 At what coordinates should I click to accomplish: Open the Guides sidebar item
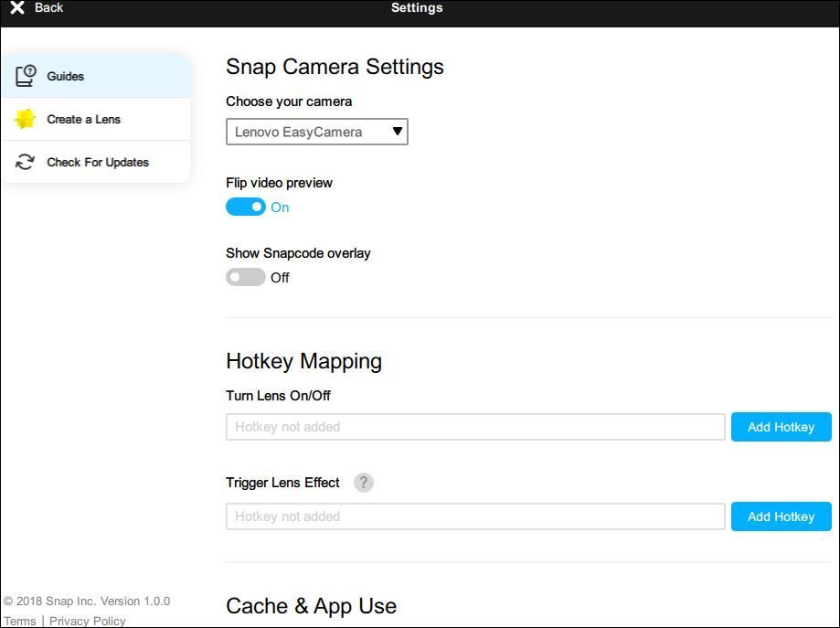[96, 76]
